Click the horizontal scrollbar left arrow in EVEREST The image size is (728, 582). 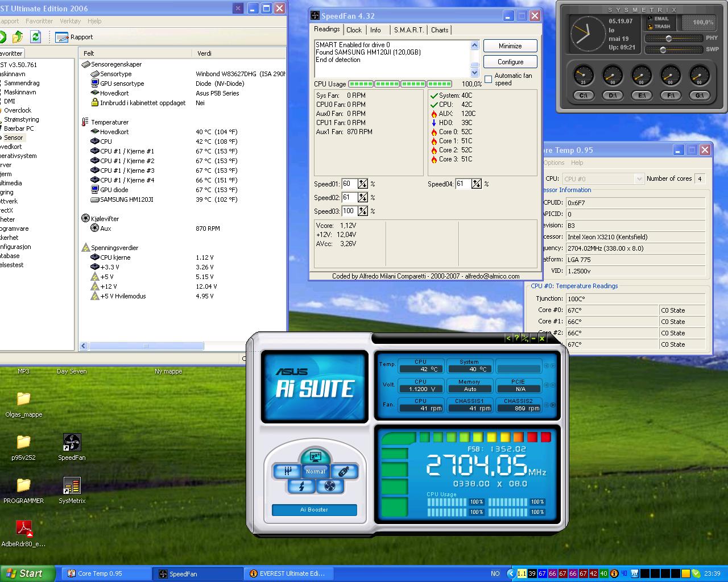tap(84, 346)
